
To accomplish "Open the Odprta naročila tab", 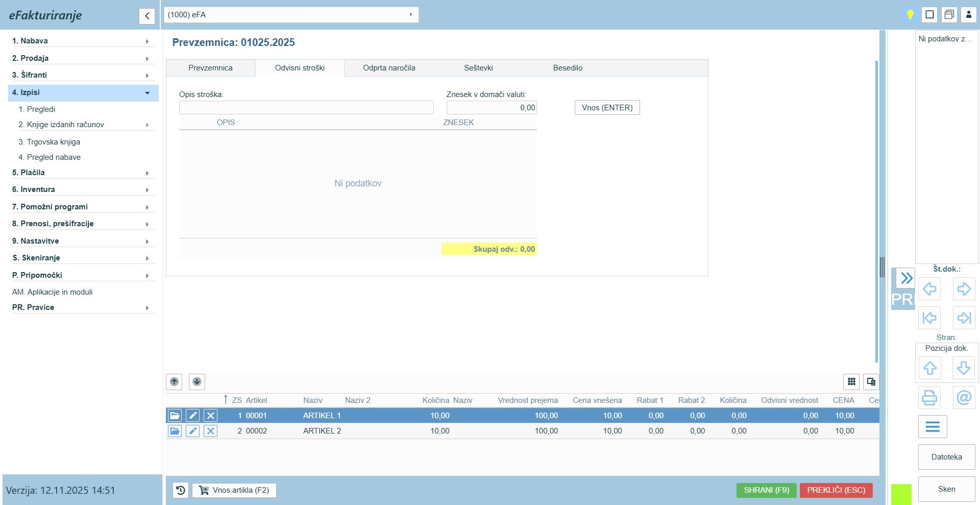I will pos(389,68).
